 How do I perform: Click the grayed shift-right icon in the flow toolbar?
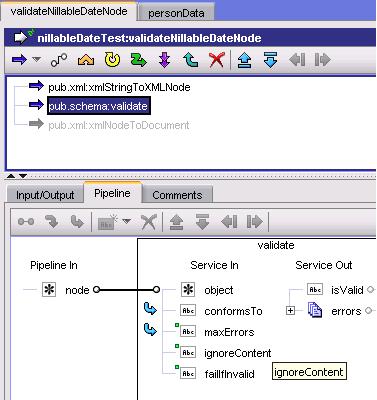pos(322,60)
